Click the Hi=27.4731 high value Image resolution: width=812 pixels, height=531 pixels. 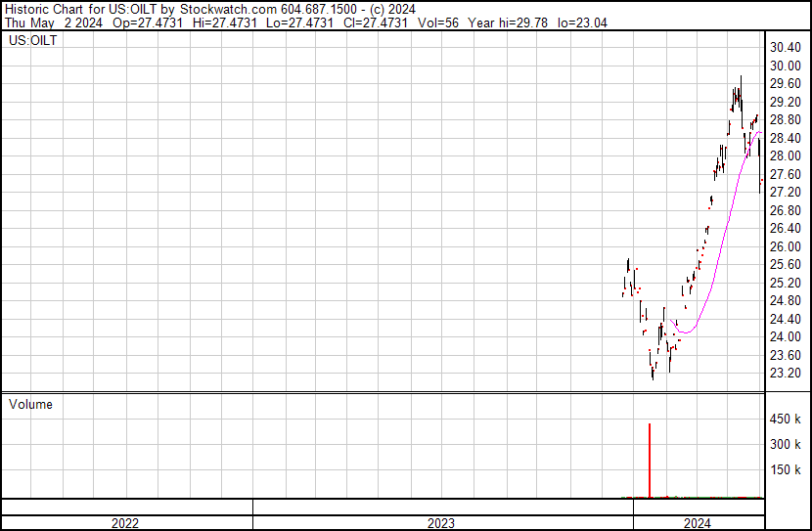[x=224, y=22]
